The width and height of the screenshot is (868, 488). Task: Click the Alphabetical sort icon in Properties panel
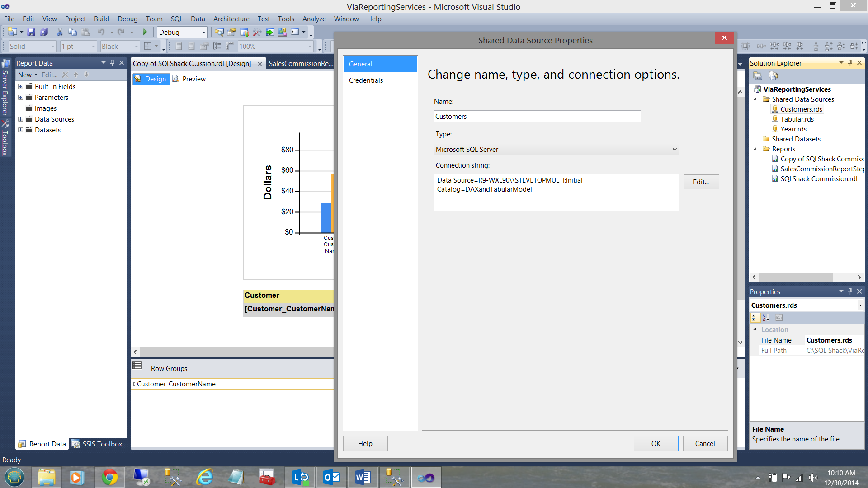click(x=765, y=318)
